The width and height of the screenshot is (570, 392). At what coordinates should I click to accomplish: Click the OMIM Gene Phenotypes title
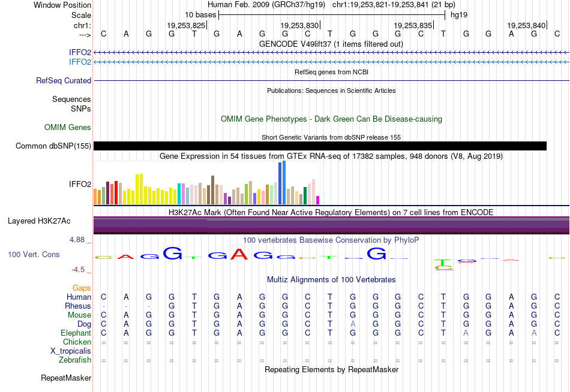pyautogui.click(x=331, y=119)
